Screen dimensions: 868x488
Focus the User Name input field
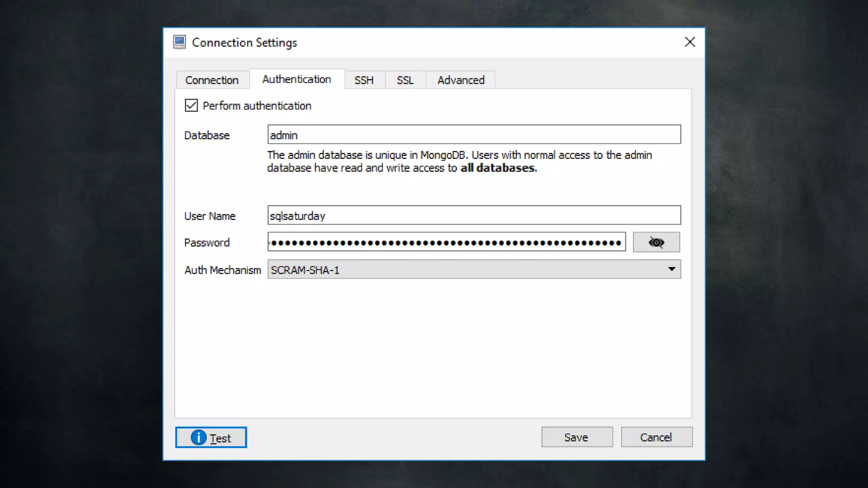click(x=474, y=215)
